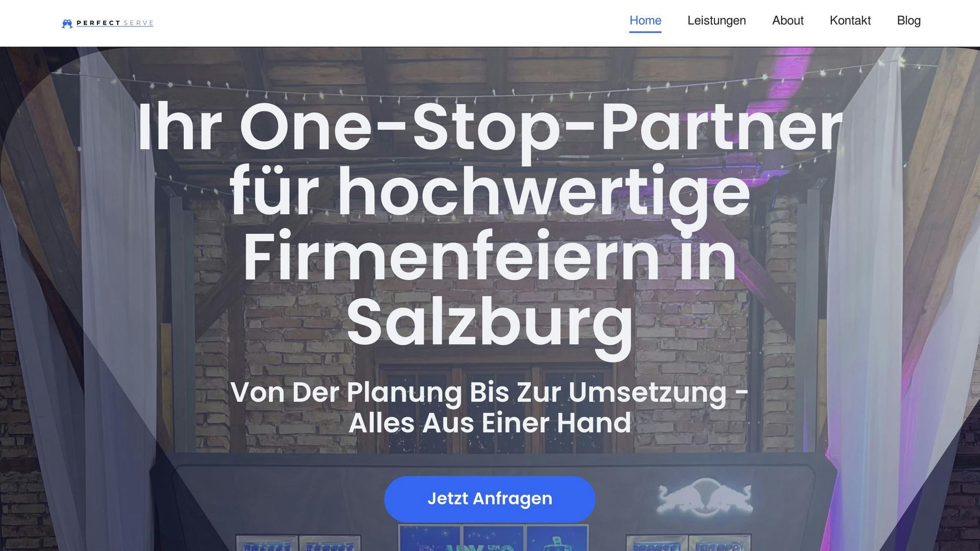Screen dimensions: 980x551
Task: Click the clinking glasses logo icon
Action: pos(67,23)
